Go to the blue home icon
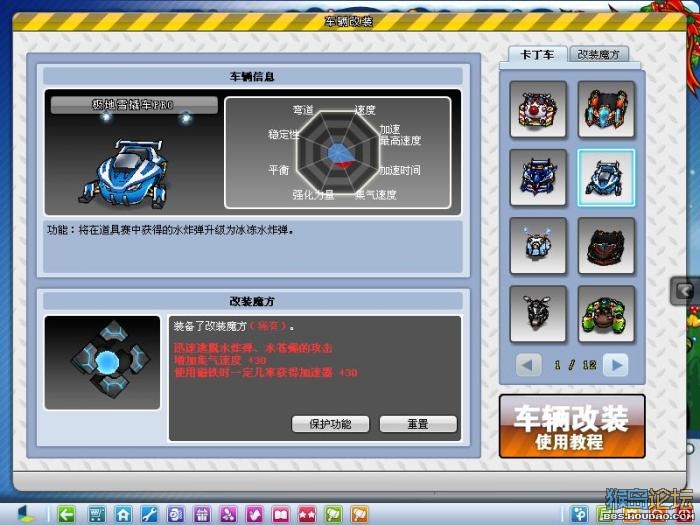This screenshot has height=525, width=700. (123, 515)
